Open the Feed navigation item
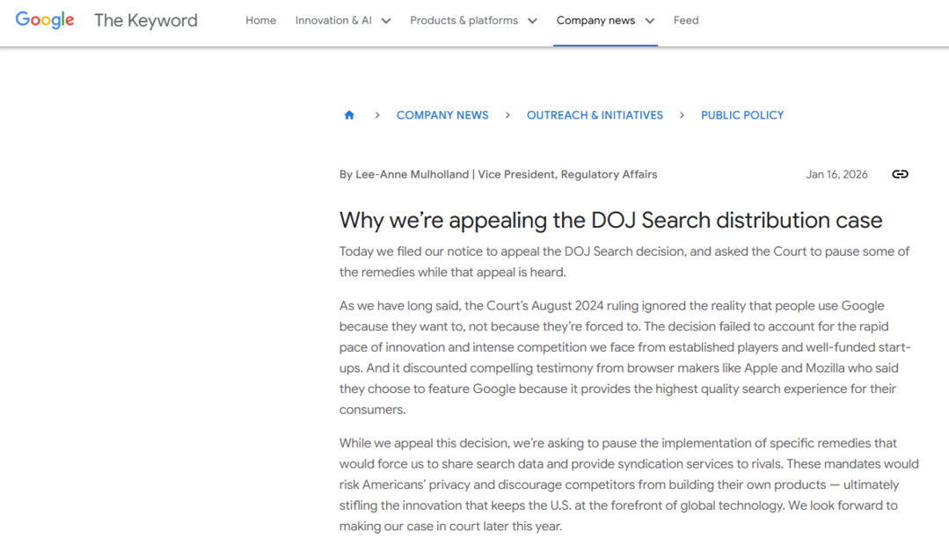949x560 pixels. point(686,20)
